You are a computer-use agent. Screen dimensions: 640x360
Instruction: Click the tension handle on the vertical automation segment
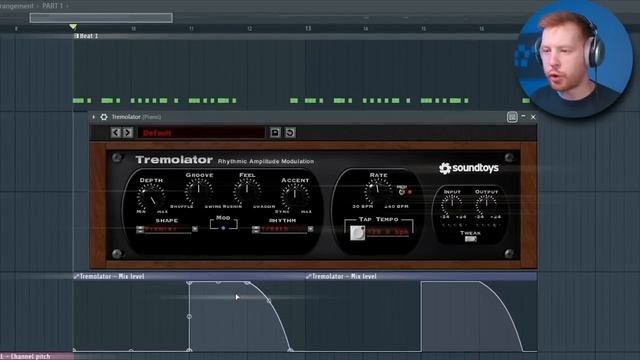[x=189, y=316]
